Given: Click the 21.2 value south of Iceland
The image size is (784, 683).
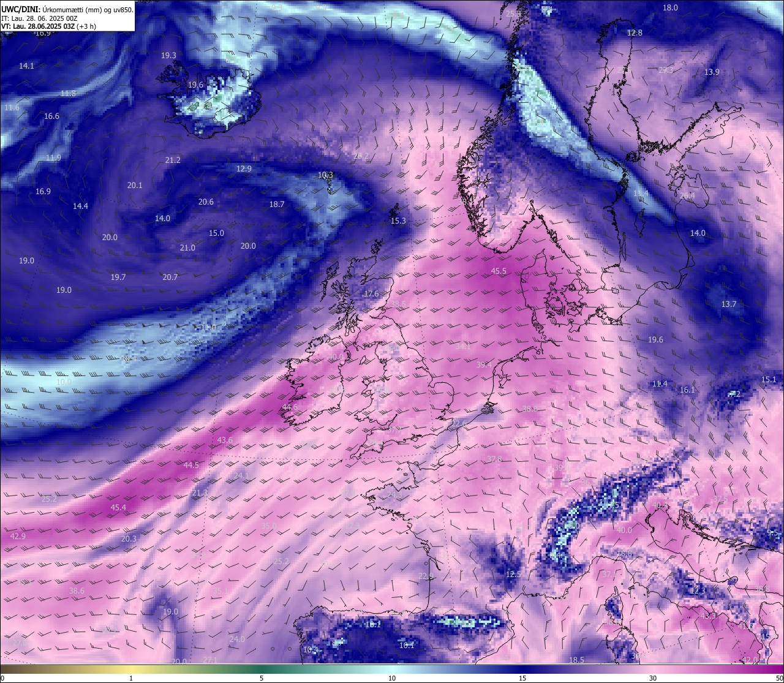Looking at the screenshot, I should 173,160.
